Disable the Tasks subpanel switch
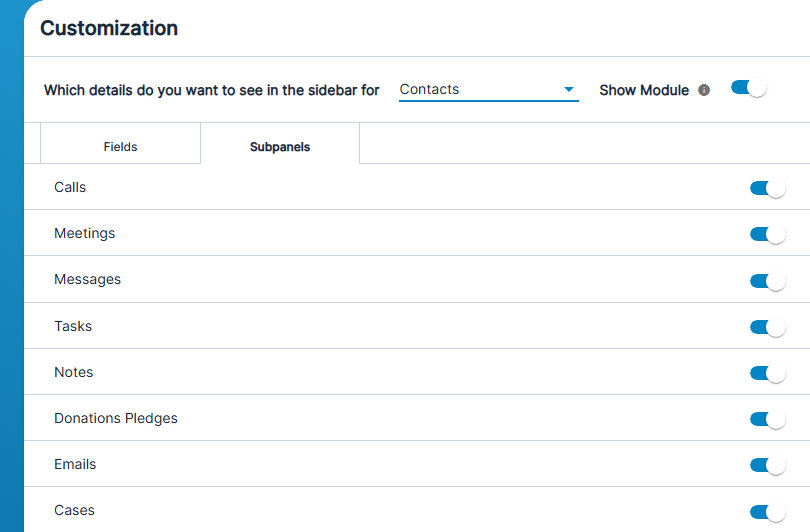This screenshot has width=810, height=532. pos(768,327)
